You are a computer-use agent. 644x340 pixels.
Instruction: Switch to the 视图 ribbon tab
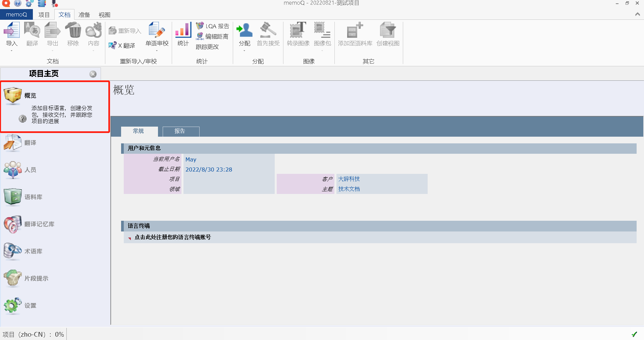(x=104, y=15)
